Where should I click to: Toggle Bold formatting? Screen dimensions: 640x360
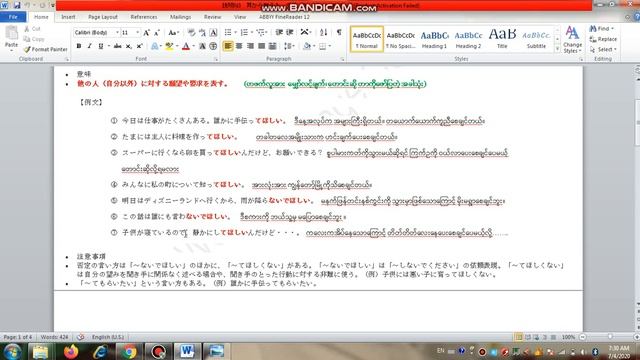[x=79, y=46]
